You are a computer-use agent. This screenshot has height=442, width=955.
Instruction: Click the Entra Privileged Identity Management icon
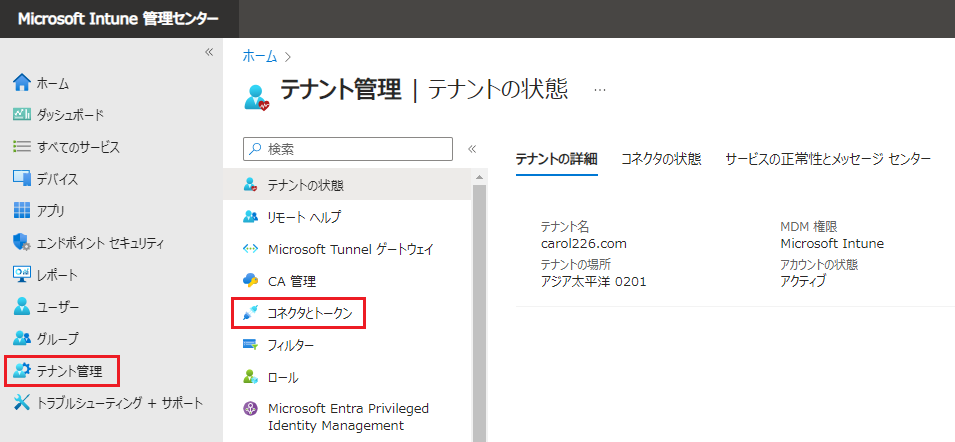tap(250, 409)
